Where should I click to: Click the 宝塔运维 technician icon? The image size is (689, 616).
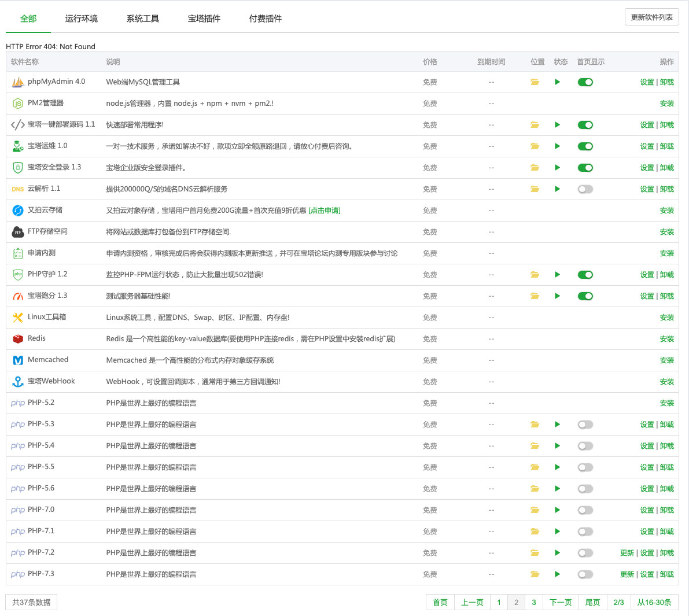click(x=17, y=146)
